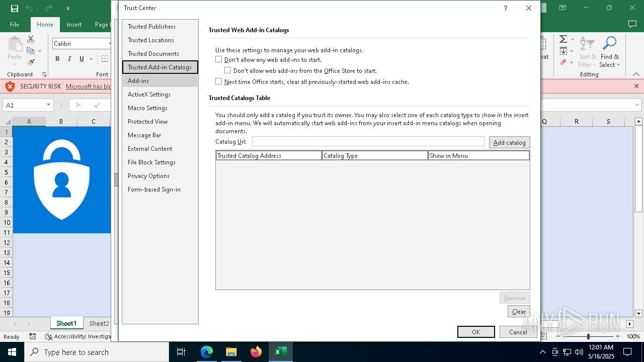The image size is (644, 362).
Task: Open Privacy Options category
Action: [x=160, y=175]
